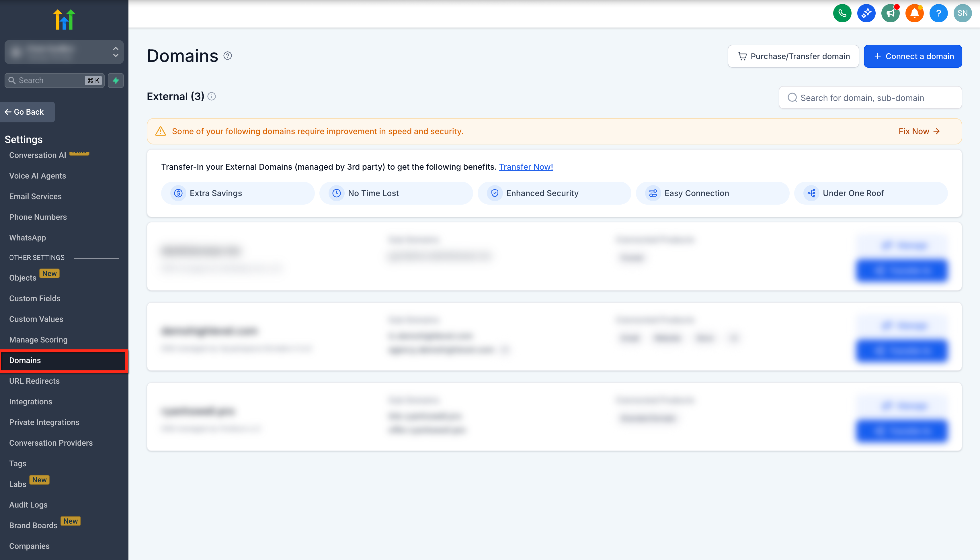Open URL Redirects settings page

(34, 381)
